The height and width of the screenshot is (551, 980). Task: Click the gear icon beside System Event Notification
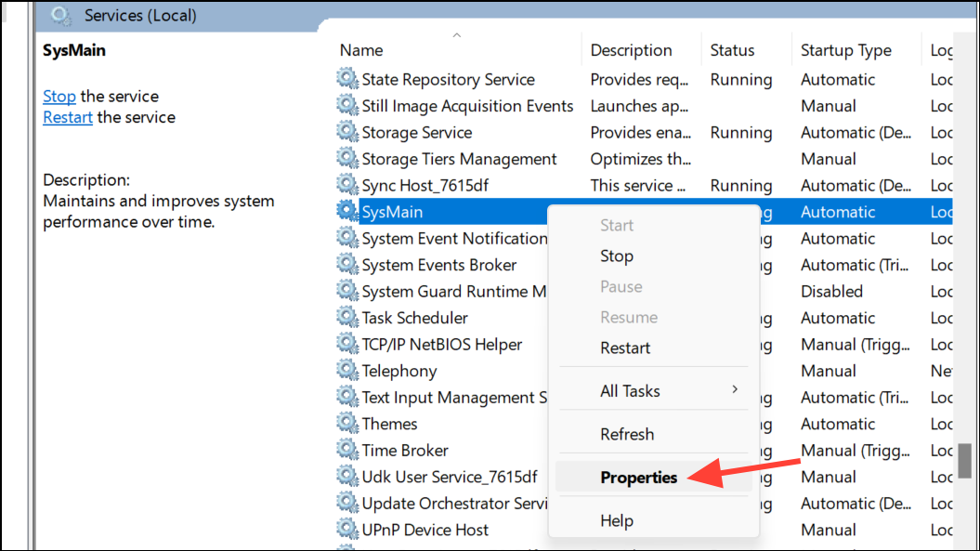click(346, 238)
